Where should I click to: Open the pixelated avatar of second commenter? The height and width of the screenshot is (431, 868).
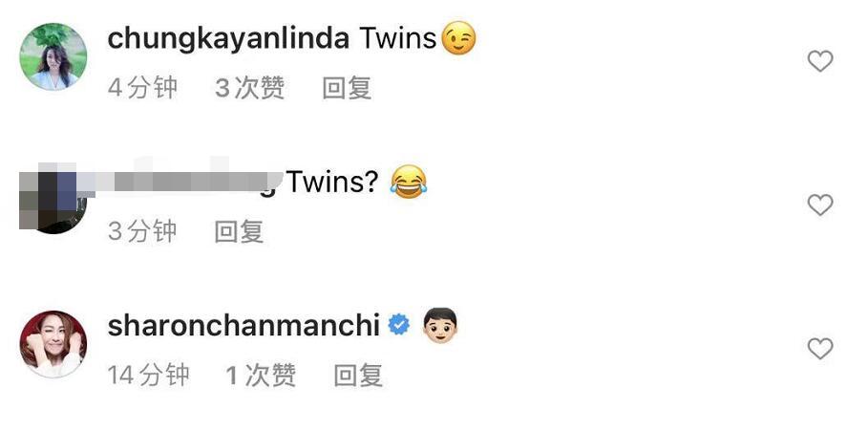point(53,201)
